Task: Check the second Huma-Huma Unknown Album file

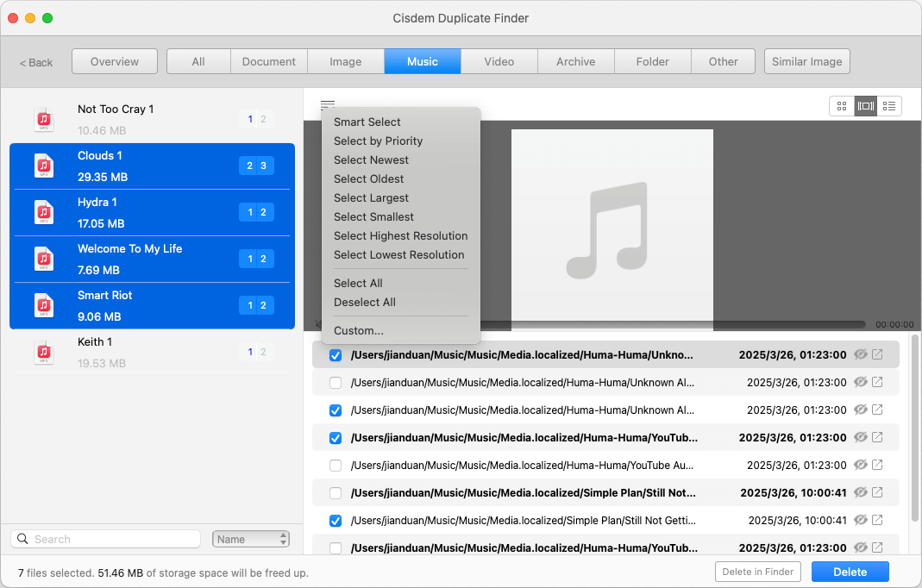Action: click(x=336, y=382)
